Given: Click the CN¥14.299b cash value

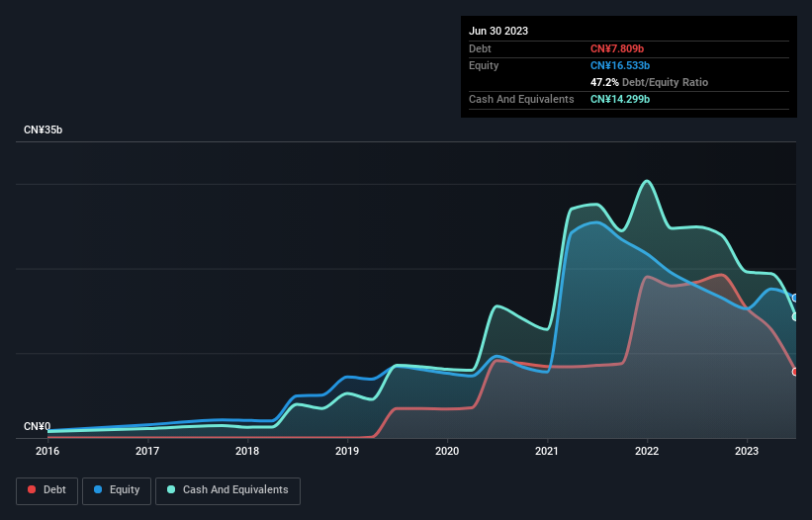Looking at the screenshot, I should click(x=620, y=99).
